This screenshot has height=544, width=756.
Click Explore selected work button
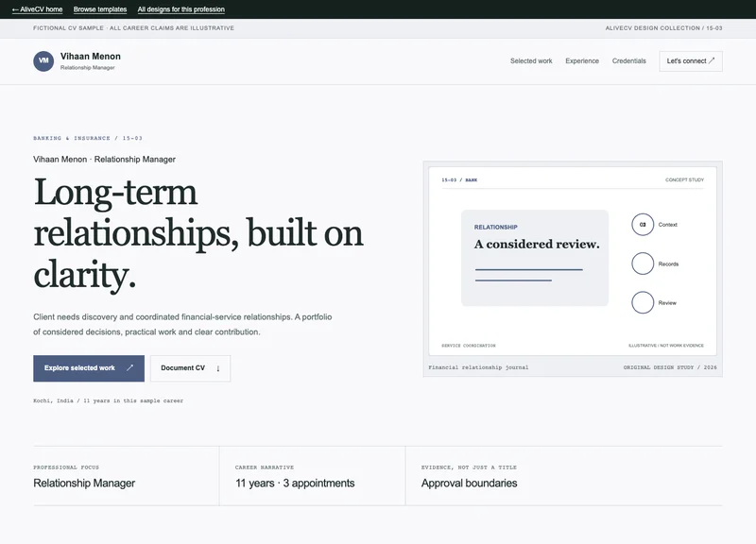point(89,368)
